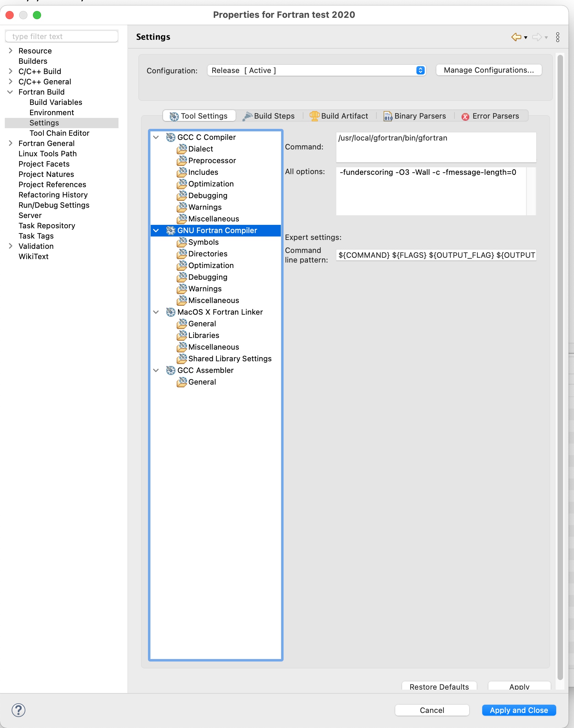This screenshot has width=574, height=728.
Task: Expand the Validation tree node
Action: coord(11,246)
